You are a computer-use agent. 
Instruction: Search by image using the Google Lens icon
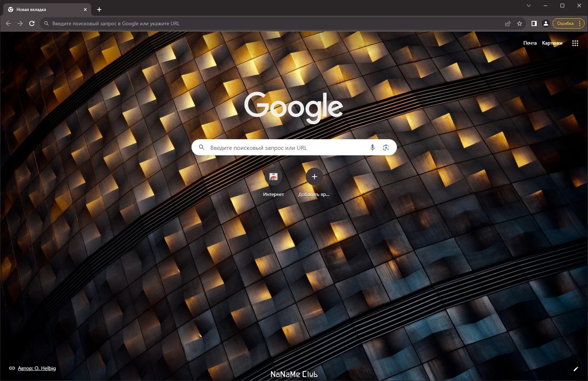(386, 147)
